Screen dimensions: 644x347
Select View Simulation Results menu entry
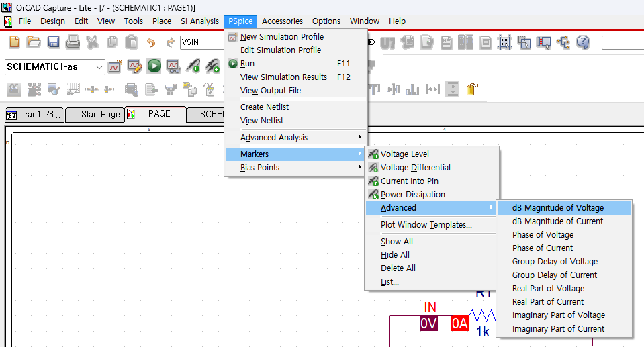295,77
